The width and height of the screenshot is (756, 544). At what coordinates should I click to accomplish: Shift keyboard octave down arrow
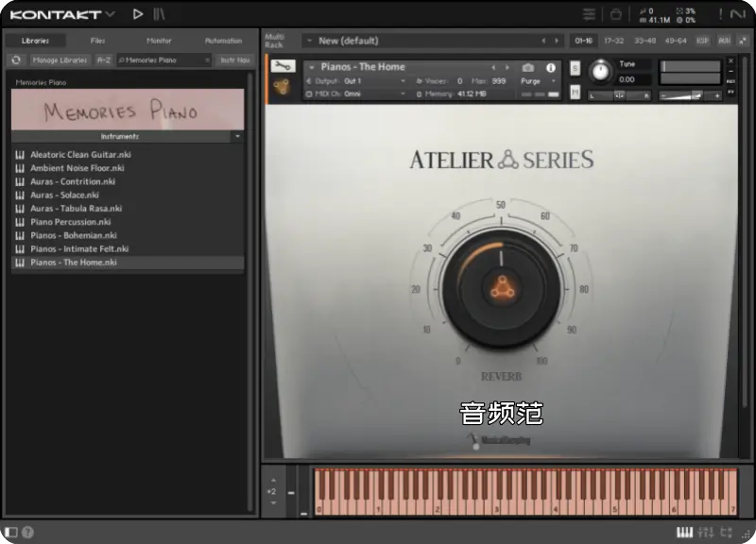pos(273,503)
